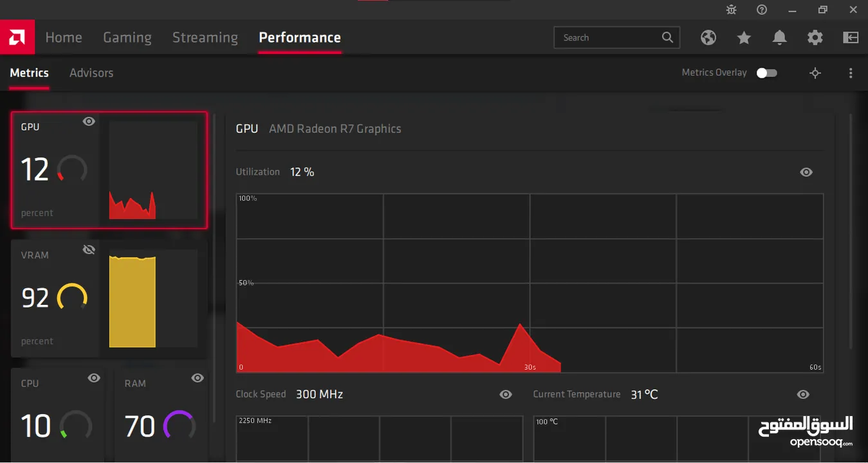Screen dimensions: 868x463
Task: Click the GPU utilization gauge ring
Action: pyautogui.click(x=72, y=169)
